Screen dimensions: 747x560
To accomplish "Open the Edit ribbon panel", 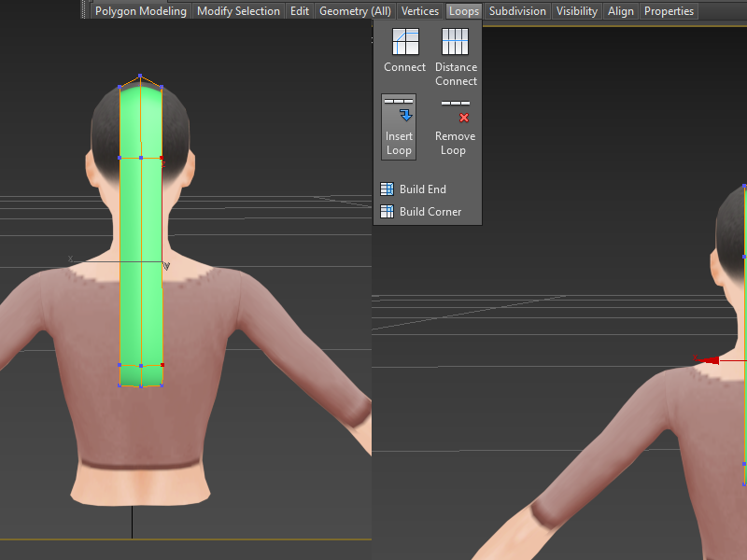I will (300, 11).
